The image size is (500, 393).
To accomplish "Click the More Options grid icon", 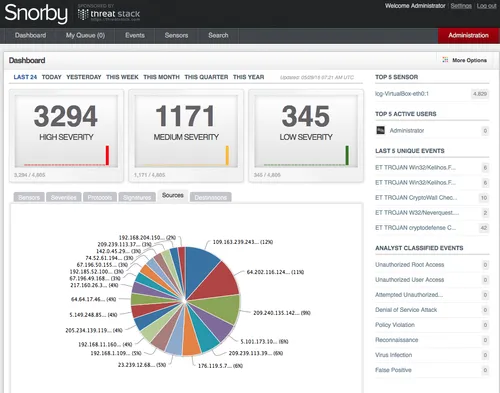I will pos(445,60).
